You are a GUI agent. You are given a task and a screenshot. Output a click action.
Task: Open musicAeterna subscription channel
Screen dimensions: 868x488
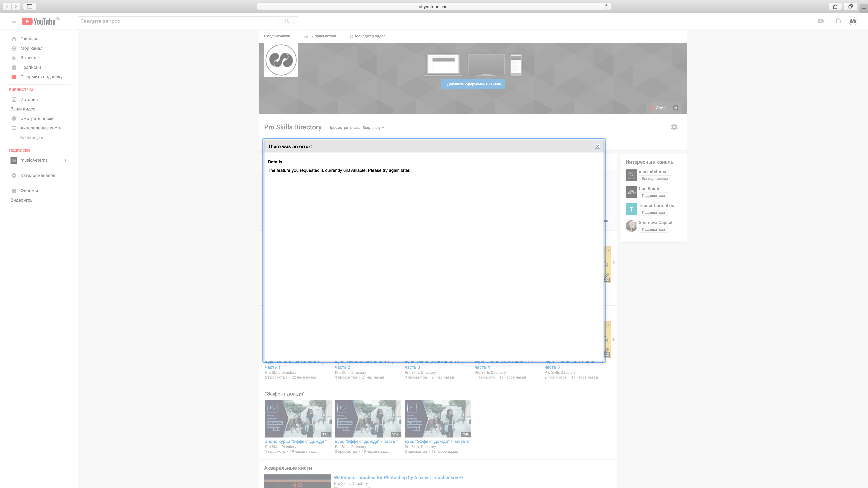tap(34, 160)
